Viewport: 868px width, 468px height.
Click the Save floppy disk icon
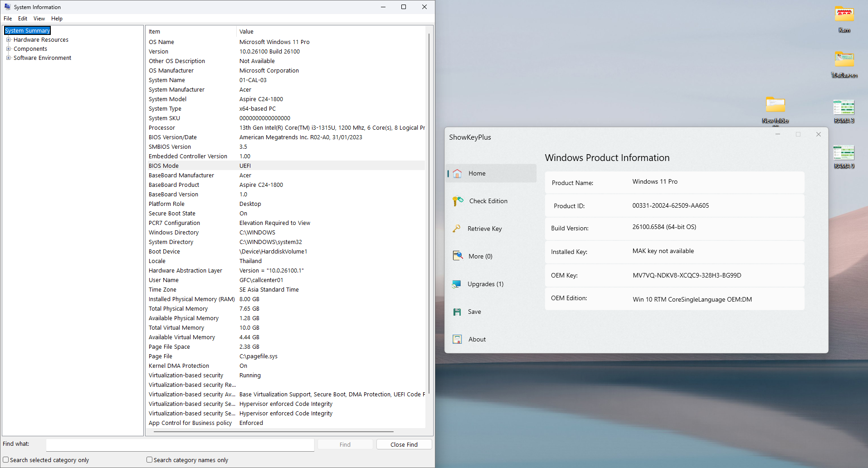[457, 312]
